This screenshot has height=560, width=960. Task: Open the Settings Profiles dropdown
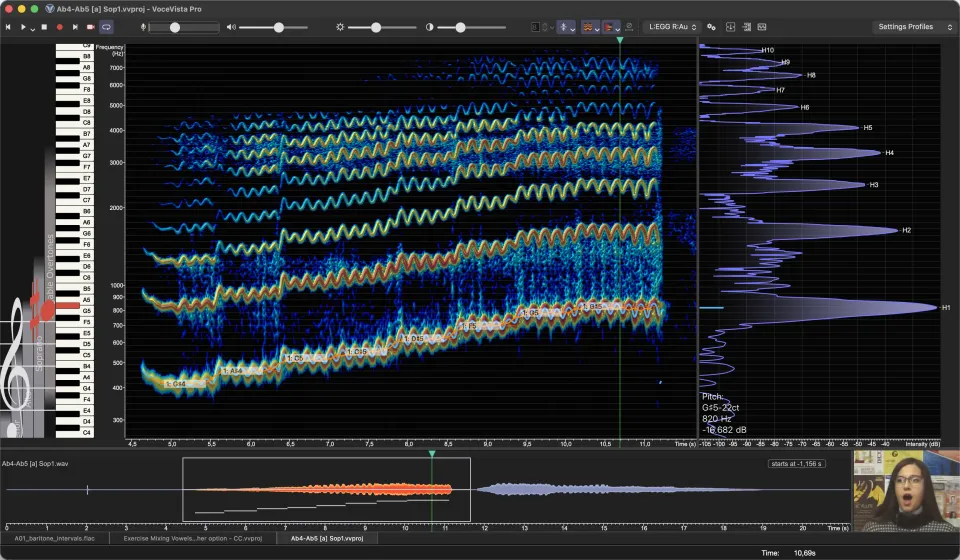tap(915, 27)
